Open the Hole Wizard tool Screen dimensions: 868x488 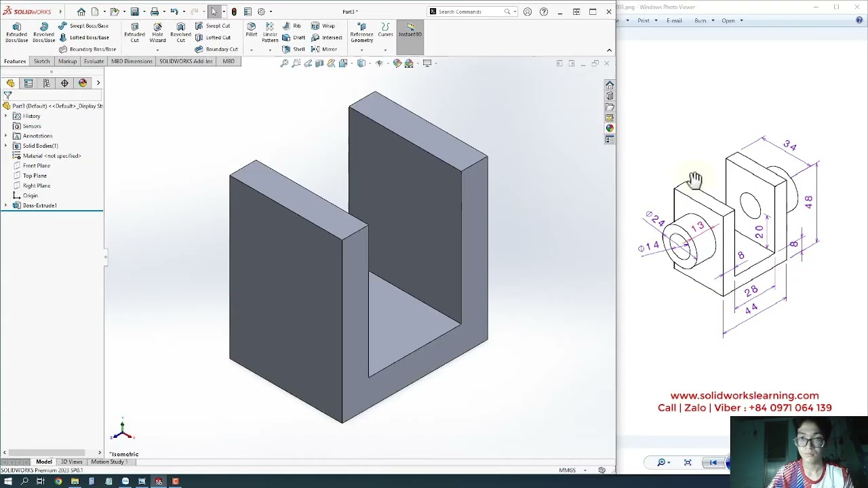click(157, 33)
